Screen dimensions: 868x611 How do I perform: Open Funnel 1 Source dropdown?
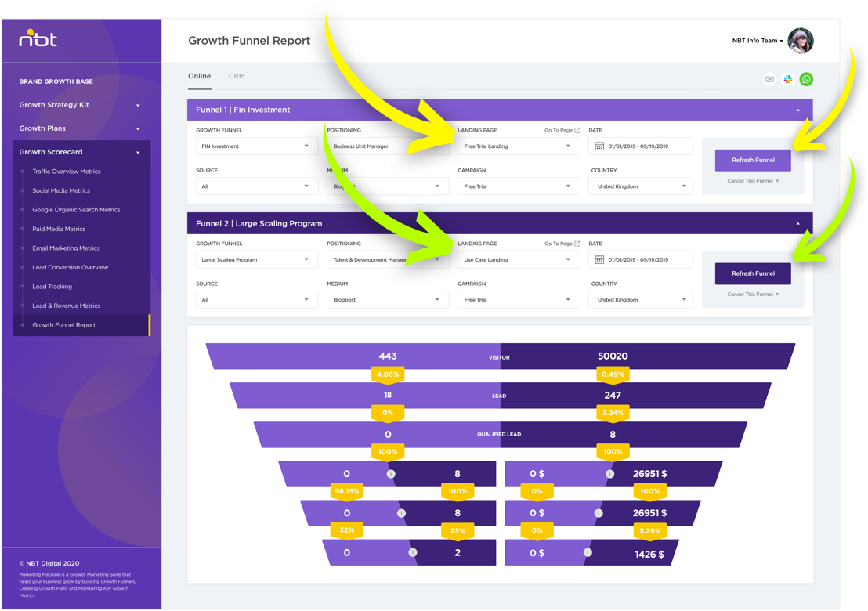point(257,186)
